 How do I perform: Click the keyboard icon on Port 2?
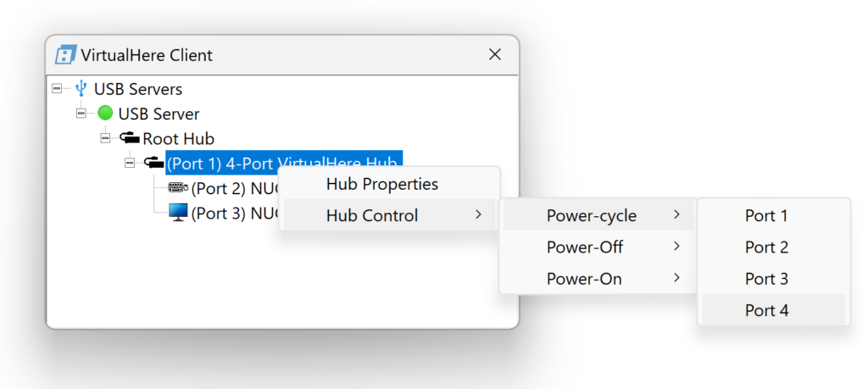point(178,187)
